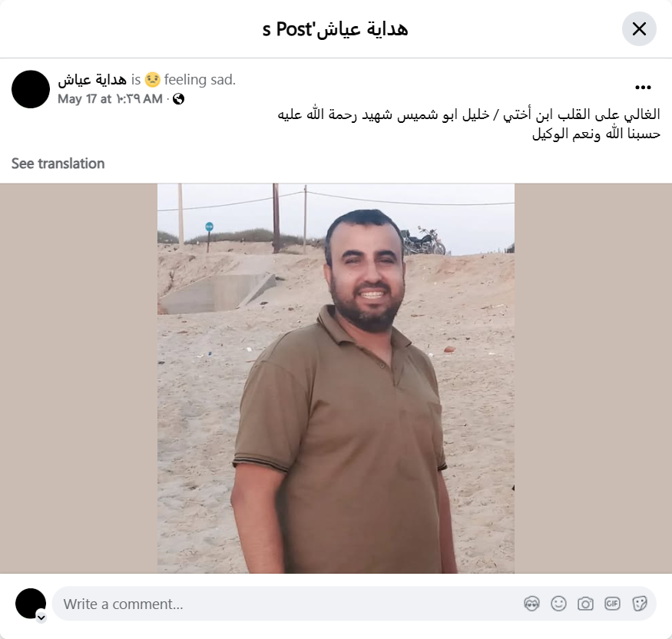The image size is (672, 639).
Task: Open the sticker picker in comment box
Action: 639,604
